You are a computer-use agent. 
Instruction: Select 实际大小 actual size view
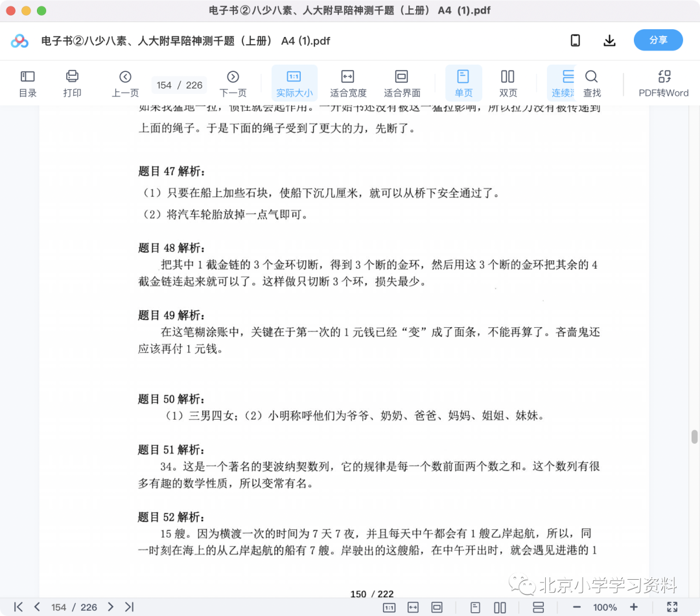[x=294, y=84]
